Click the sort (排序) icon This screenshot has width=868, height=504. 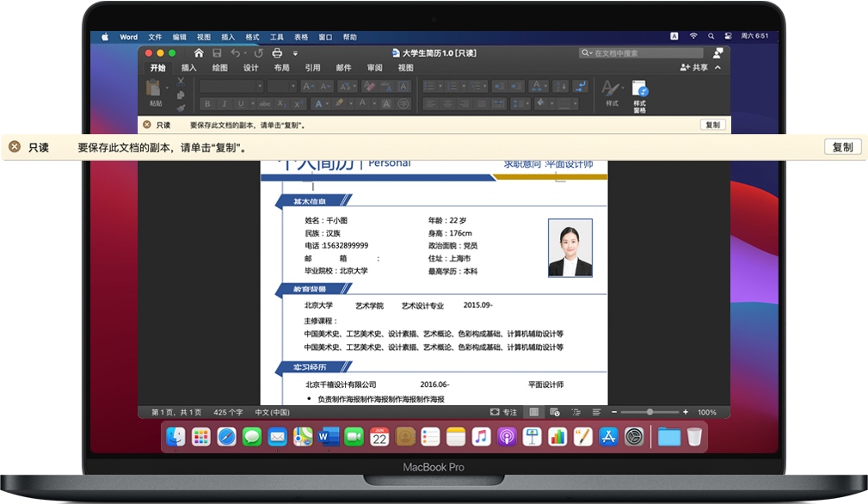pyautogui.click(x=559, y=86)
